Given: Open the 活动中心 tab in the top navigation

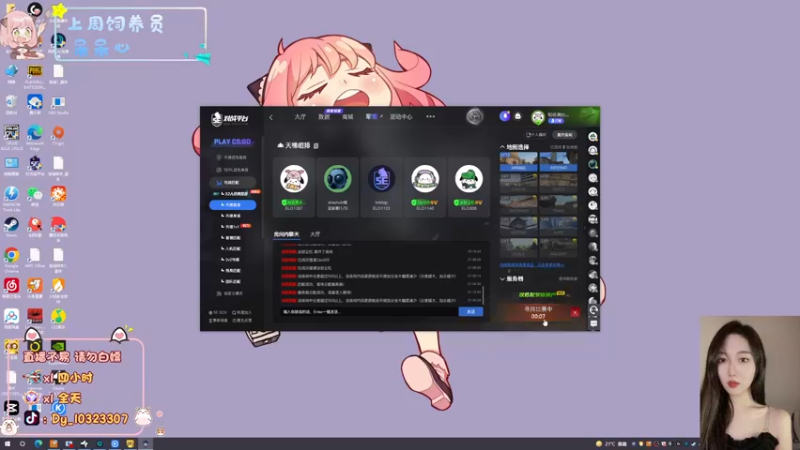Looking at the screenshot, I should click(x=401, y=117).
